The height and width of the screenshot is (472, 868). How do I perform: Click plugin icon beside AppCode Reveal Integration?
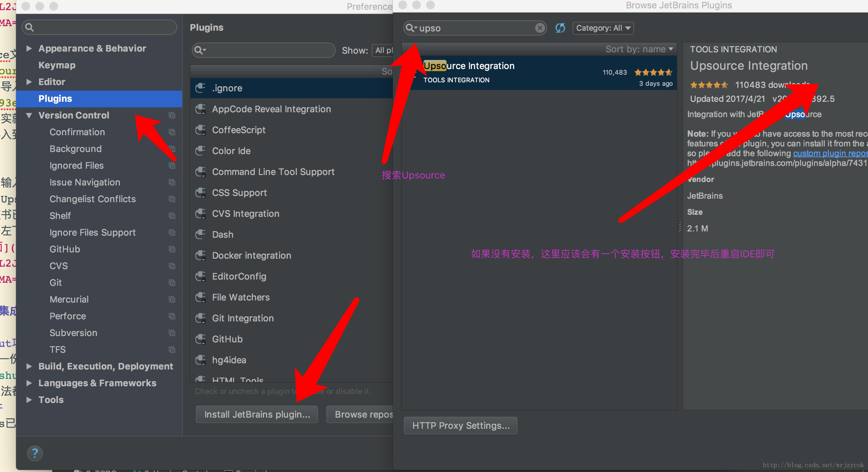click(201, 109)
